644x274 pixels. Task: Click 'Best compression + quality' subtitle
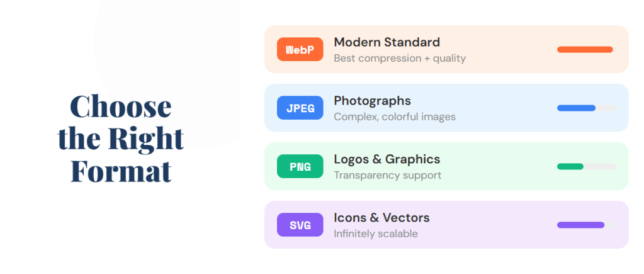(x=399, y=58)
